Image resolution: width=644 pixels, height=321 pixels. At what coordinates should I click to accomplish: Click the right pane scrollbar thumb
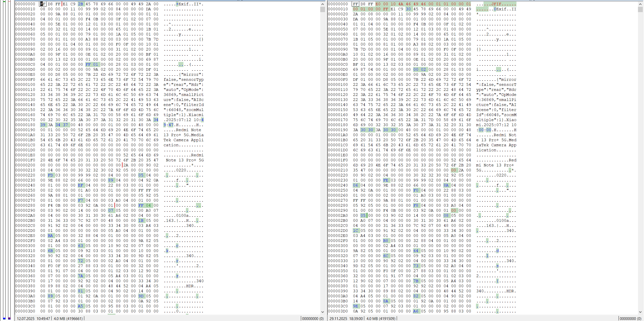(640, 10)
